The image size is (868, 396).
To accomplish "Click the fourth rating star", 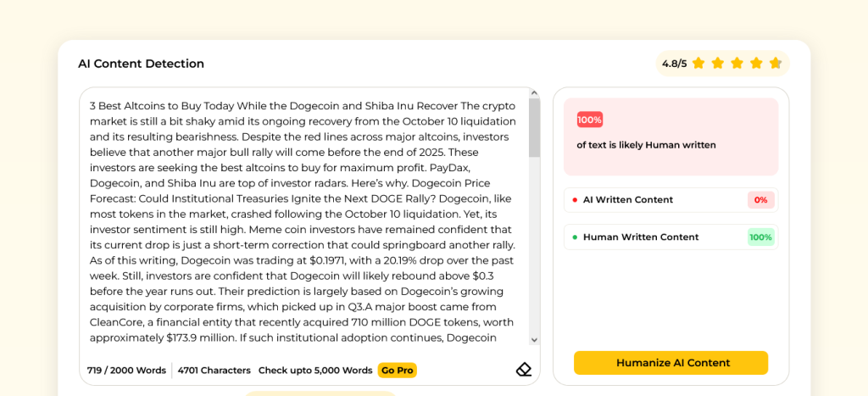I will [756, 64].
